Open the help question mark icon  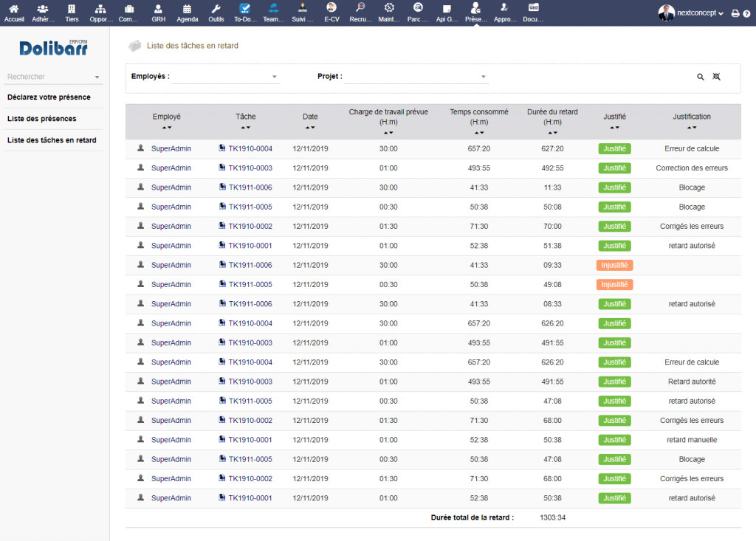[746, 13]
